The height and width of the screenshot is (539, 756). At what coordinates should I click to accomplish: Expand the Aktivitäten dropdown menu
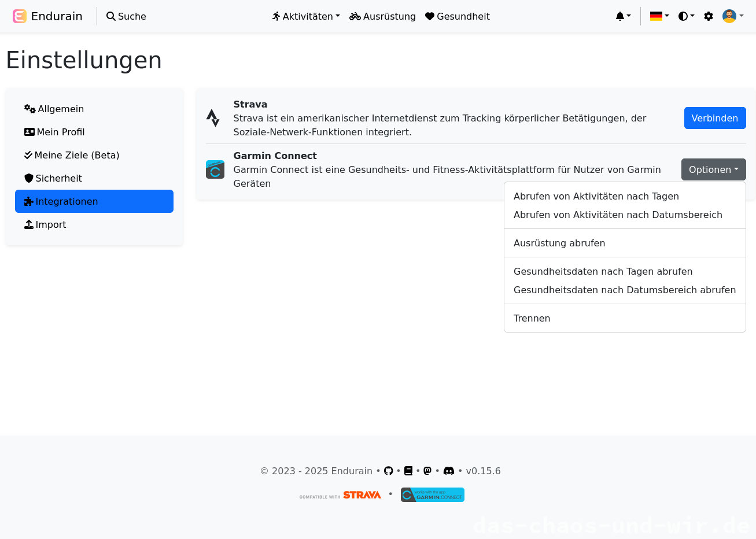pyautogui.click(x=306, y=16)
